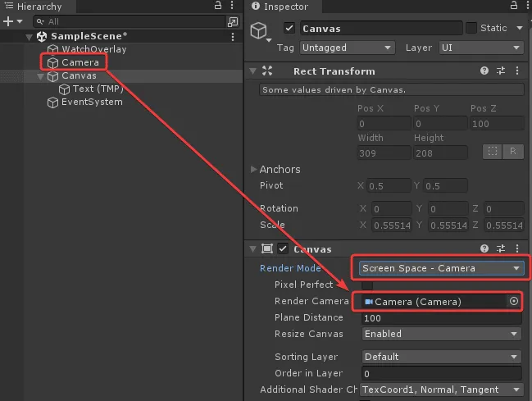Click the Canvas object name field
Screen dimensions: 532x401
coord(381,29)
